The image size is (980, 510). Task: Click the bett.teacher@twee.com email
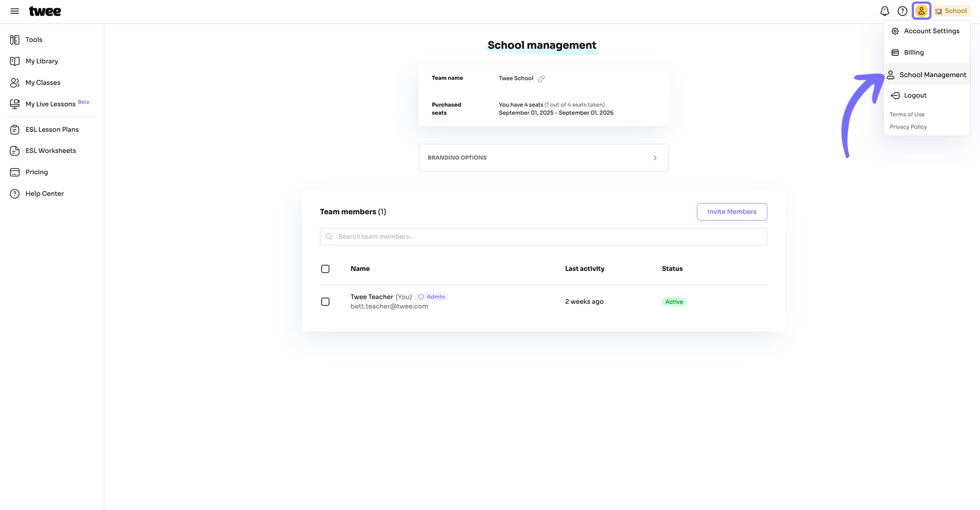point(389,307)
